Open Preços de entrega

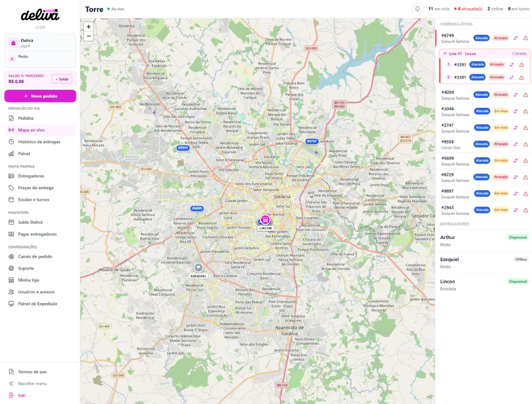tap(40, 188)
